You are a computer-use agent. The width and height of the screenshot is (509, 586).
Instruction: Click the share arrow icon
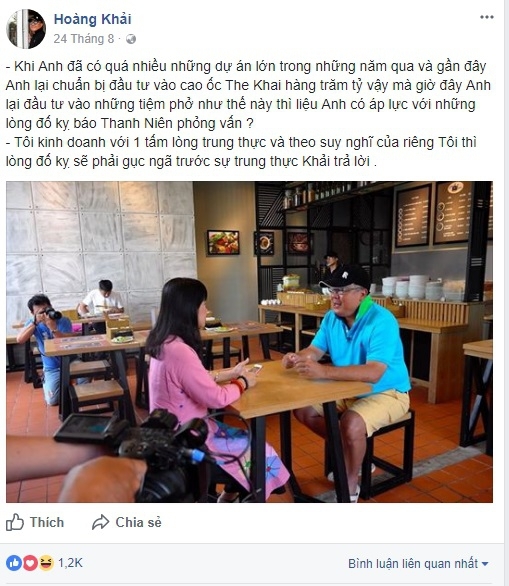point(101,522)
